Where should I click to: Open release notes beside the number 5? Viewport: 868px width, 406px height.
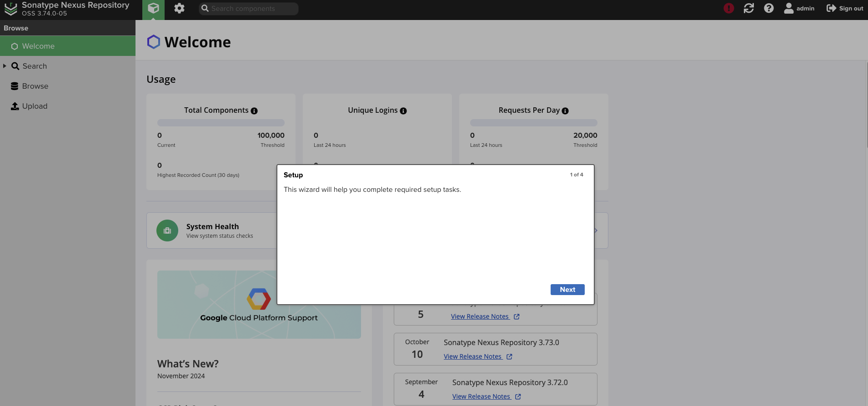pyautogui.click(x=485, y=316)
